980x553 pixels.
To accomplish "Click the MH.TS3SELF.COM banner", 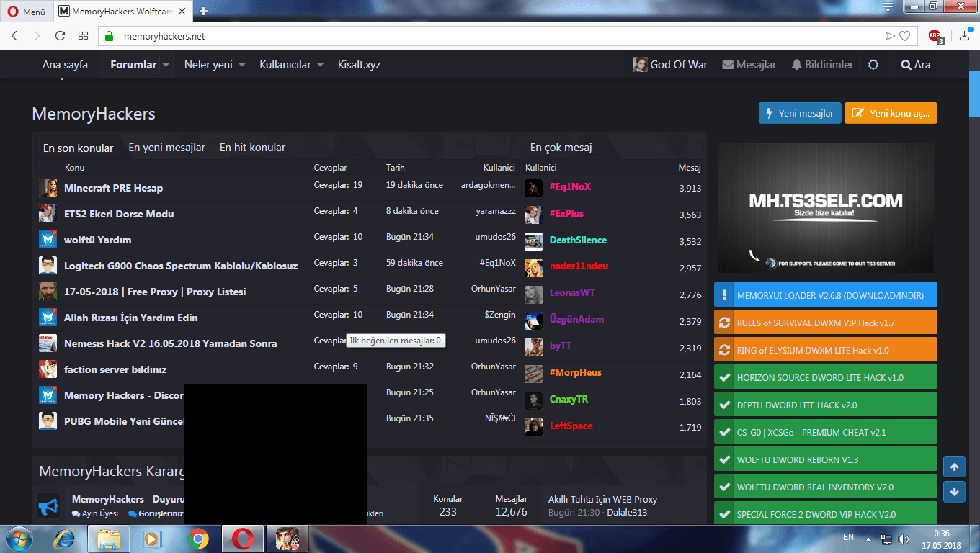I will [x=826, y=207].
